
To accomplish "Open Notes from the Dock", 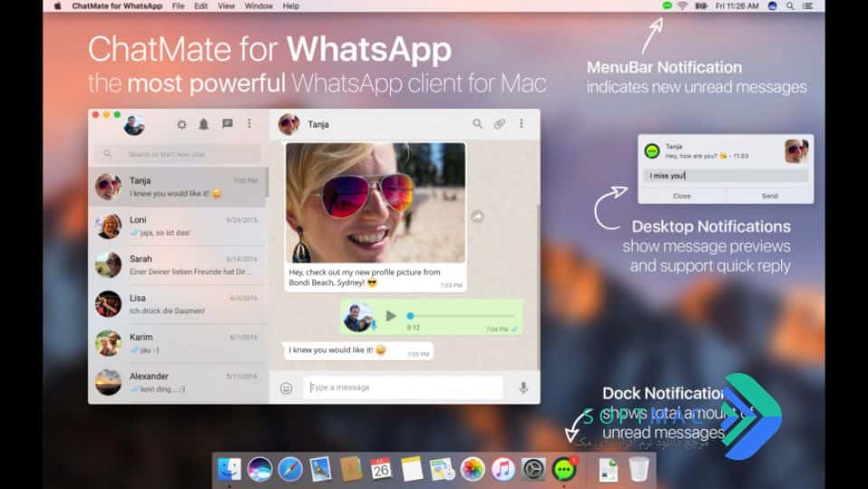I will [x=411, y=470].
